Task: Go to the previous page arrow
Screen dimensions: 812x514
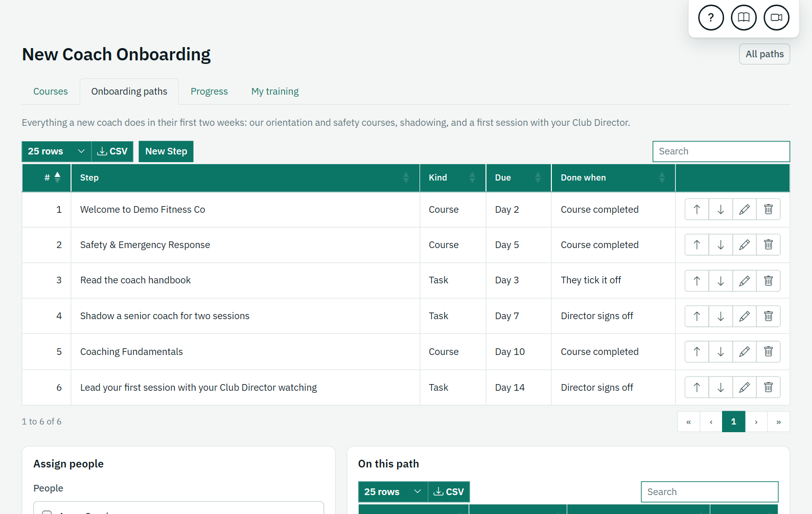Action: 711,421
